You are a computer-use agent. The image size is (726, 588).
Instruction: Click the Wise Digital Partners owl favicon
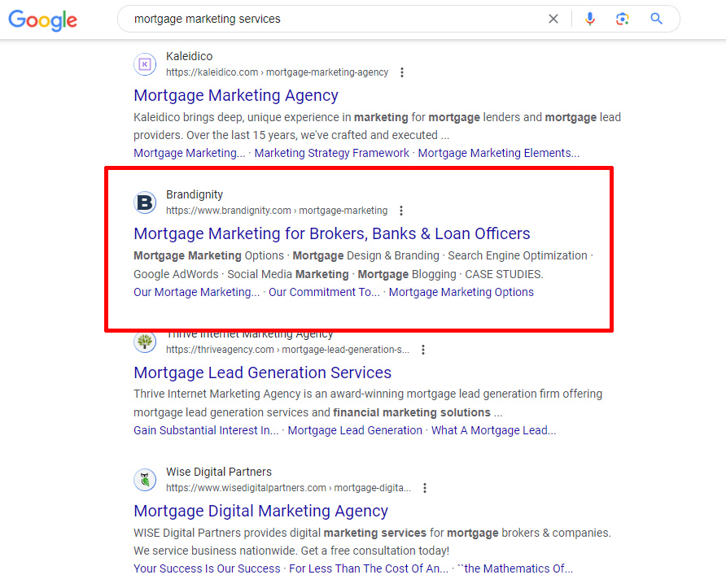(x=145, y=480)
